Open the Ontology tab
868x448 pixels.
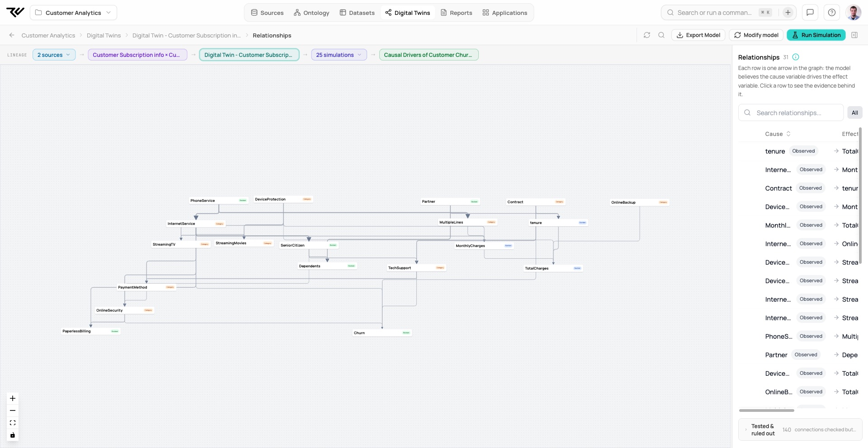tap(311, 13)
